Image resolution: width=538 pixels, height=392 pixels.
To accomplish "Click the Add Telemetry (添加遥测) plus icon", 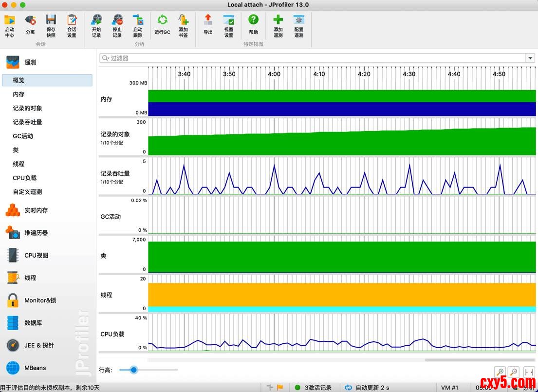I will point(278,20).
